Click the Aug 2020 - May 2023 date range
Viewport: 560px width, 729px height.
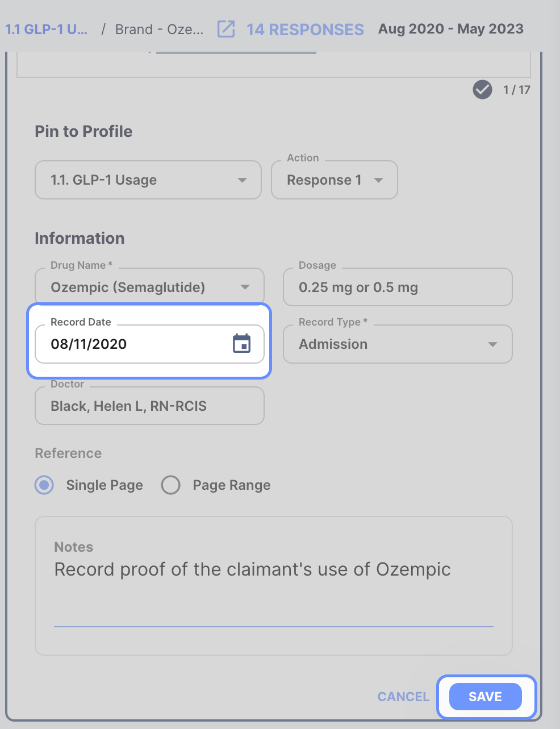click(x=451, y=29)
